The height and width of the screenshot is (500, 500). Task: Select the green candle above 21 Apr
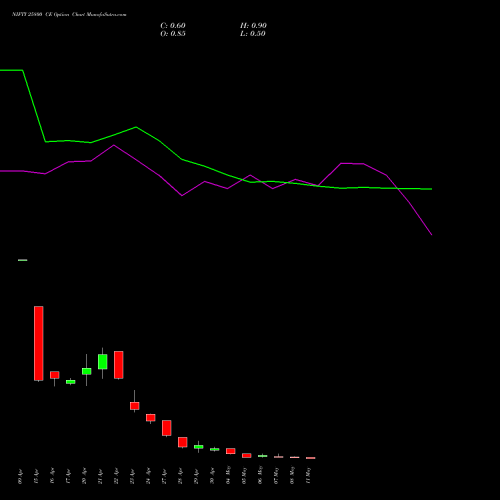point(103,362)
